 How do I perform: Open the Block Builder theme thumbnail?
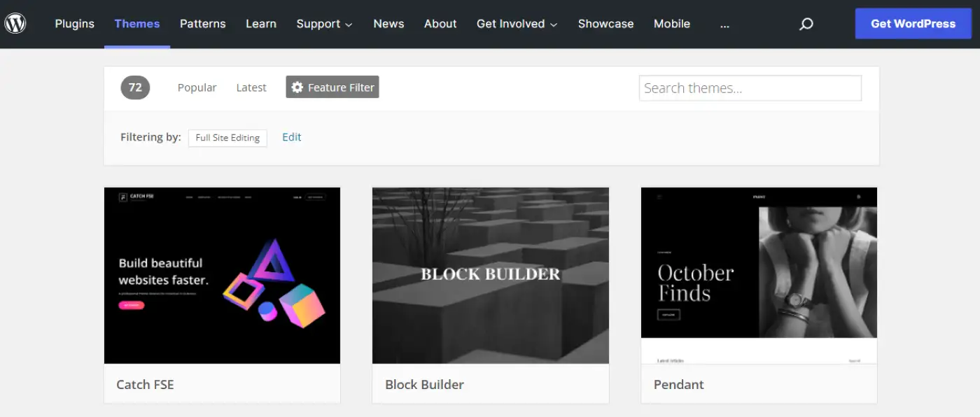pyautogui.click(x=491, y=276)
